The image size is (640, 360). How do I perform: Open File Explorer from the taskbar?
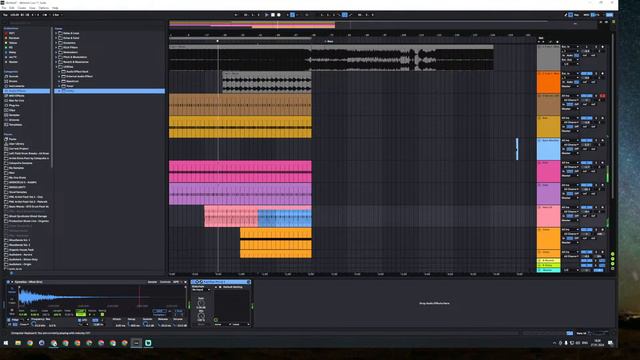[x=18, y=343]
